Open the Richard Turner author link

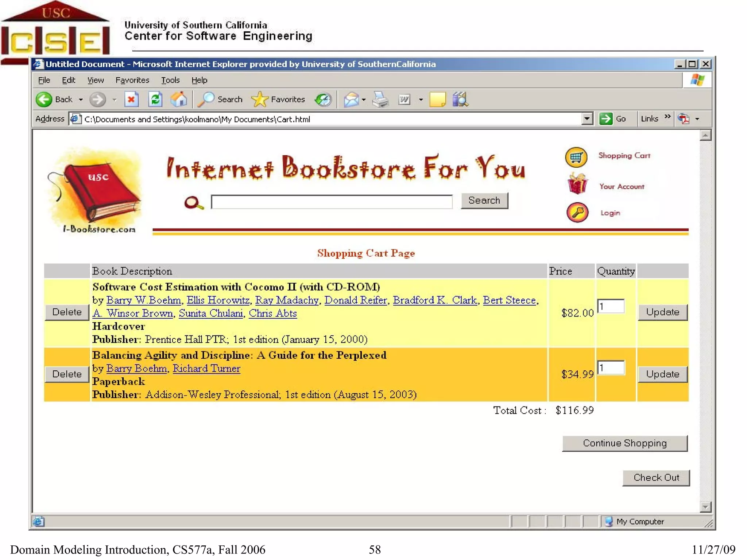coord(206,369)
